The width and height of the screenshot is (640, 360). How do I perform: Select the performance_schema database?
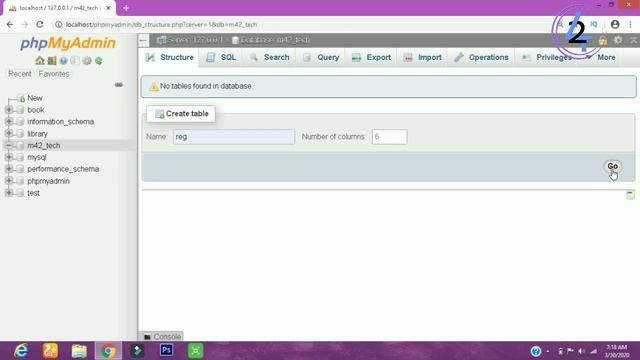click(63, 169)
